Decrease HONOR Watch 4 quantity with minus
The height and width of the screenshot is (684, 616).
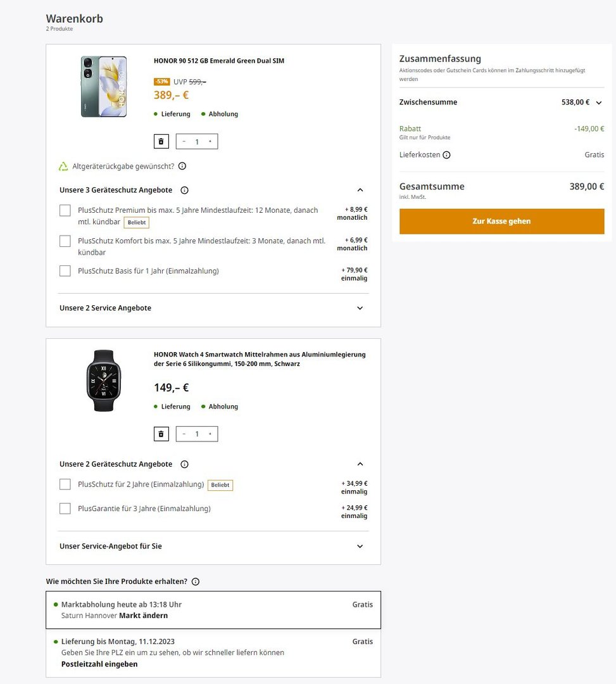point(184,434)
